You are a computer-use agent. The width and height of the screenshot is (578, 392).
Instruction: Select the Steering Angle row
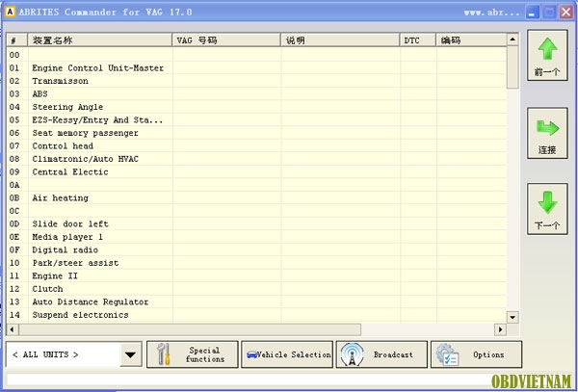pos(256,107)
